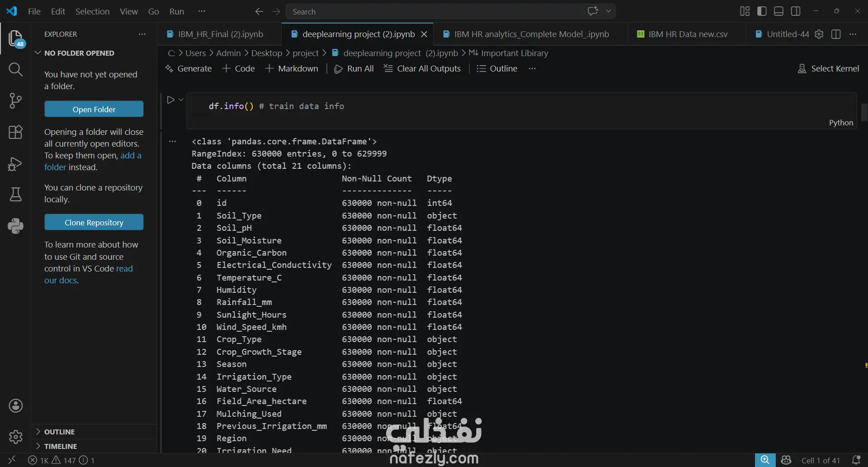Viewport: 868px width, 467px height.
Task: Toggle the bottom Panel visibility
Action: (778, 11)
